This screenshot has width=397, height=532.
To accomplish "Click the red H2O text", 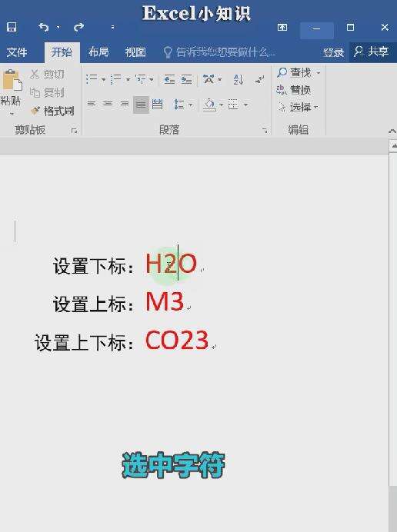I will click(x=171, y=263).
